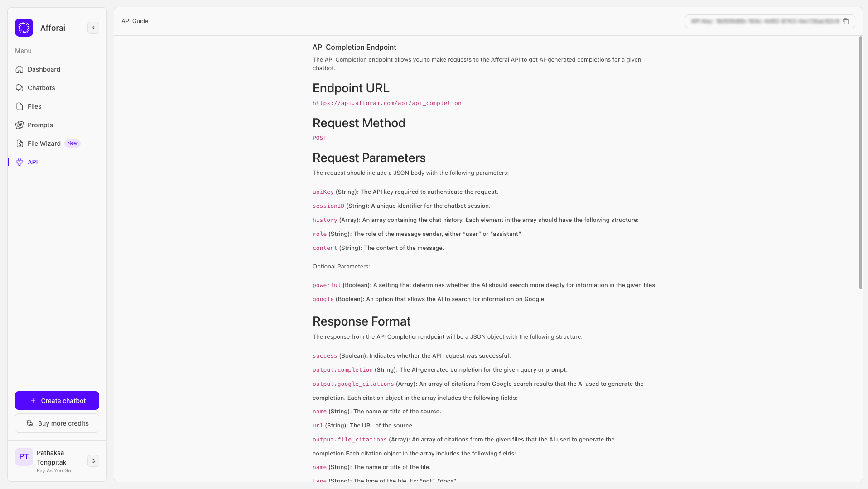The image size is (868, 489).
Task: Open the Files menu entry
Action: [x=34, y=106]
